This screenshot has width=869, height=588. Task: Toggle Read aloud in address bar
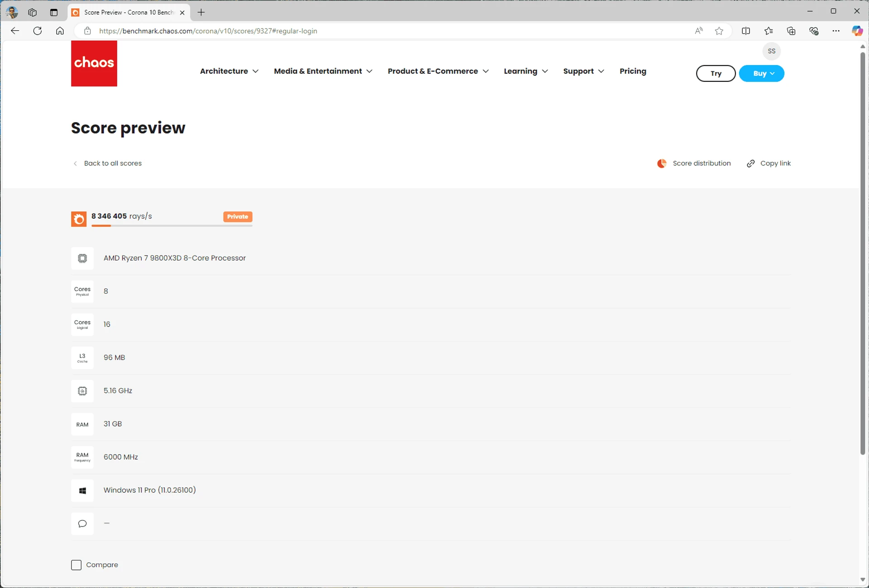pyautogui.click(x=699, y=31)
